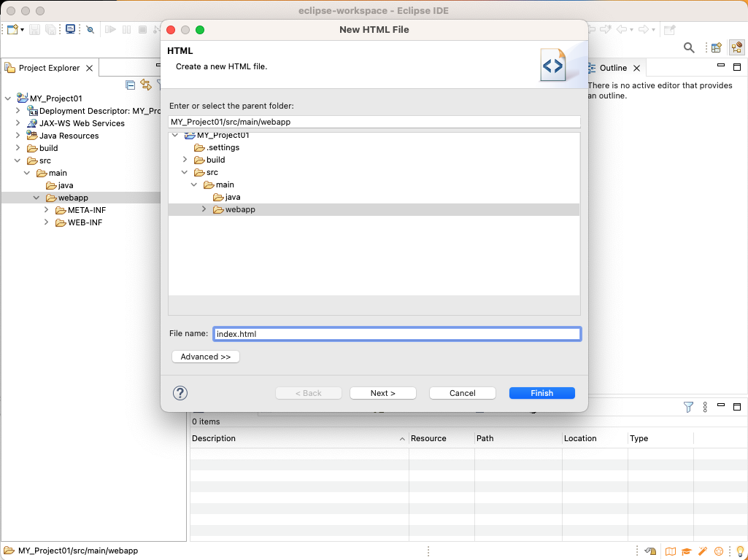Click the Search magnifier icon
The height and width of the screenshot is (560, 748).
coord(689,47)
